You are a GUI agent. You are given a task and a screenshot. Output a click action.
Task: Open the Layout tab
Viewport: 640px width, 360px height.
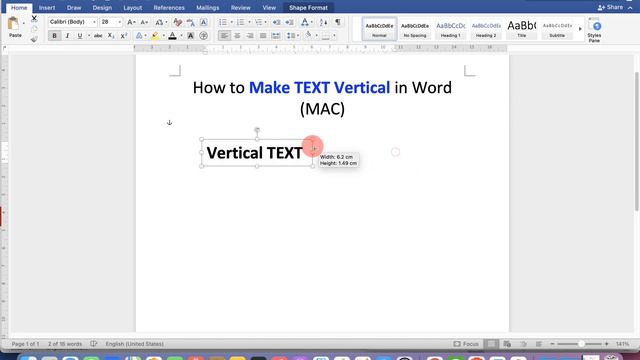133,8
